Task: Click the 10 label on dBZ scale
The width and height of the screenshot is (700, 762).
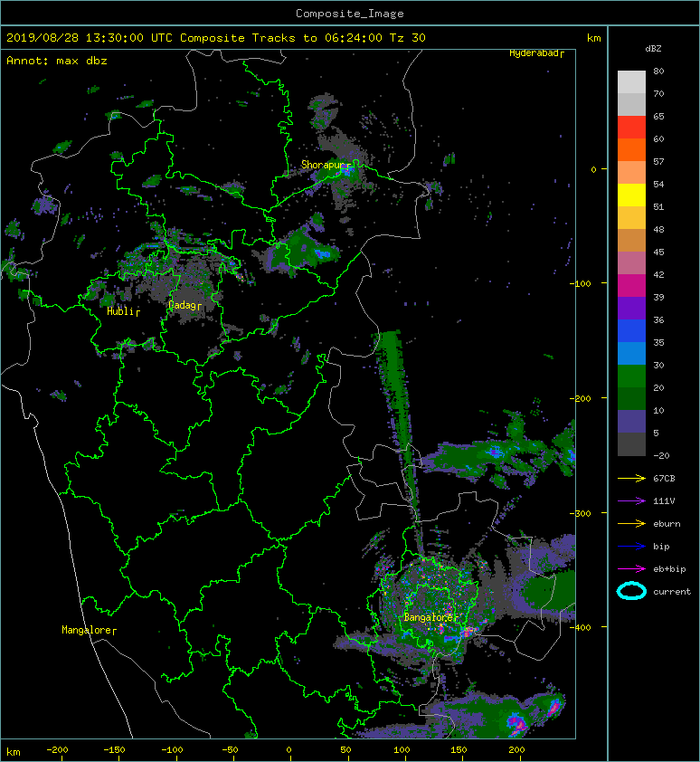Action: pyautogui.click(x=658, y=411)
